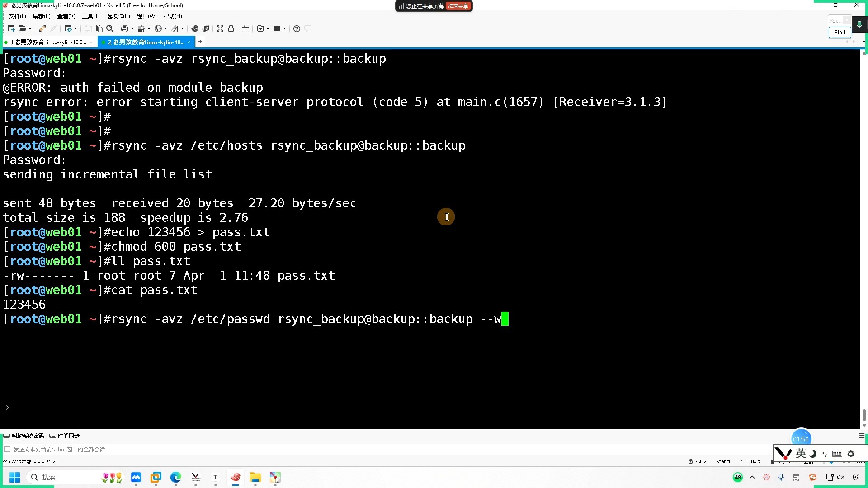
Task: Expand the file transfer dropdown arrow
Action: (x=149, y=28)
